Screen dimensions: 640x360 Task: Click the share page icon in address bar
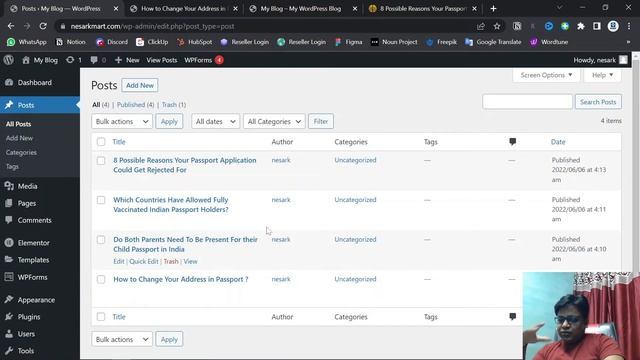tap(481, 26)
